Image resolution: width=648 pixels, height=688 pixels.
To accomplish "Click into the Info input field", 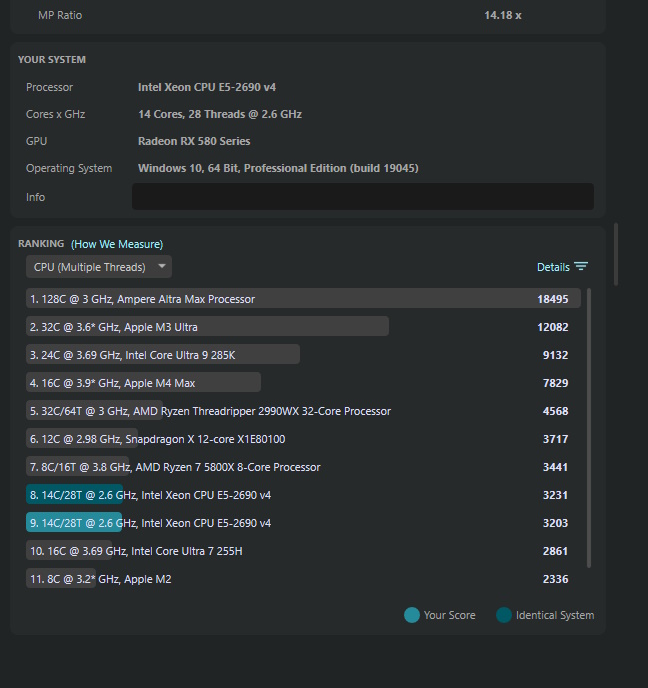I will (x=363, y=197).
